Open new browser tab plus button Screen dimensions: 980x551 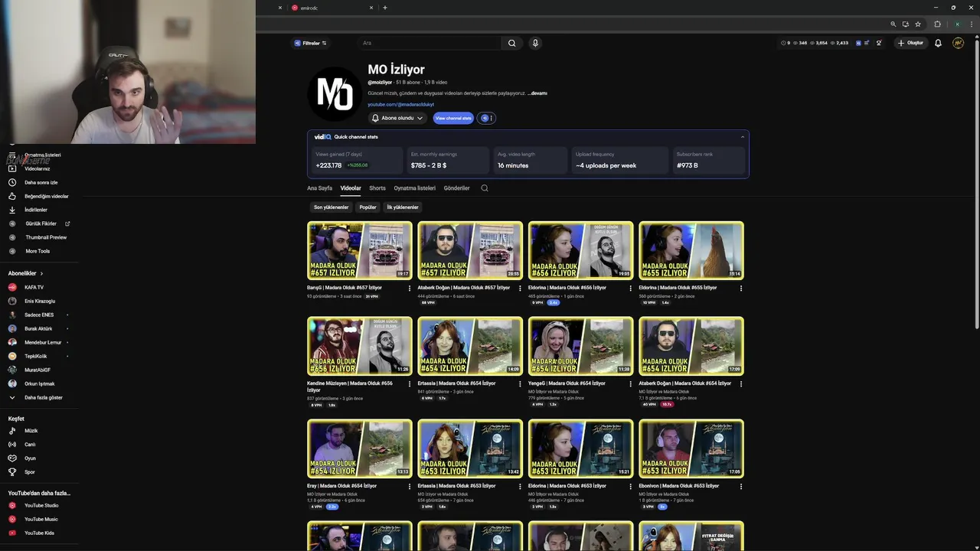click(385, 8)
